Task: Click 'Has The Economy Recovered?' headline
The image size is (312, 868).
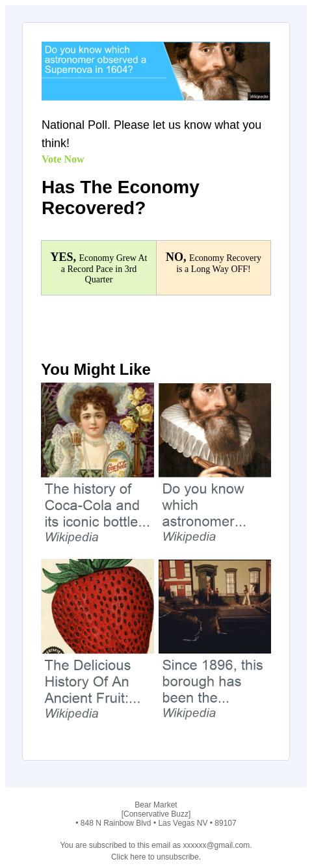Action: 120,198
